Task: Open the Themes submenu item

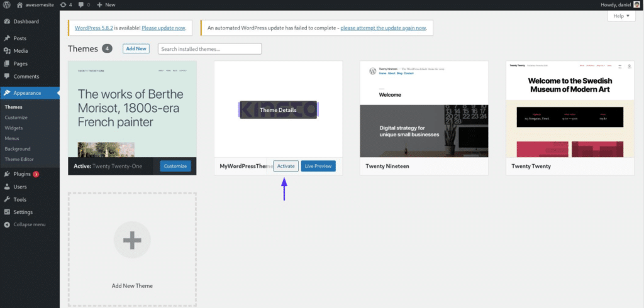Action: coord(14,107)
